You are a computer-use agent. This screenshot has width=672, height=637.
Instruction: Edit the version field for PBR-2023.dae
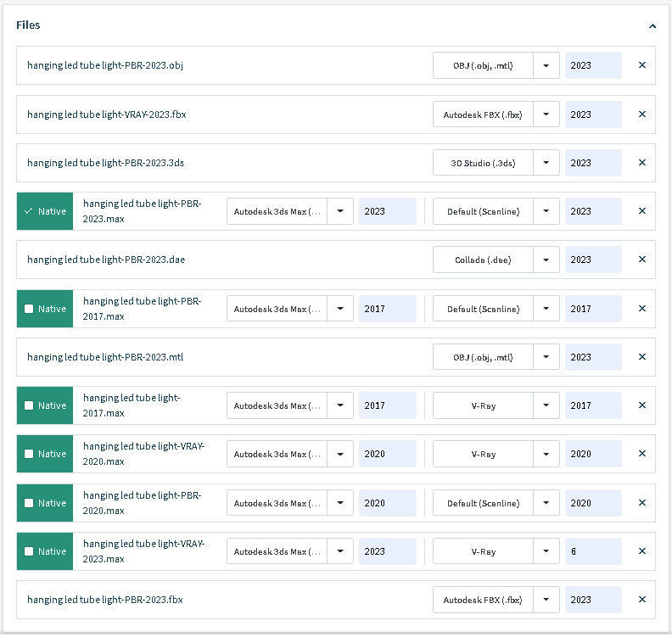592,260
